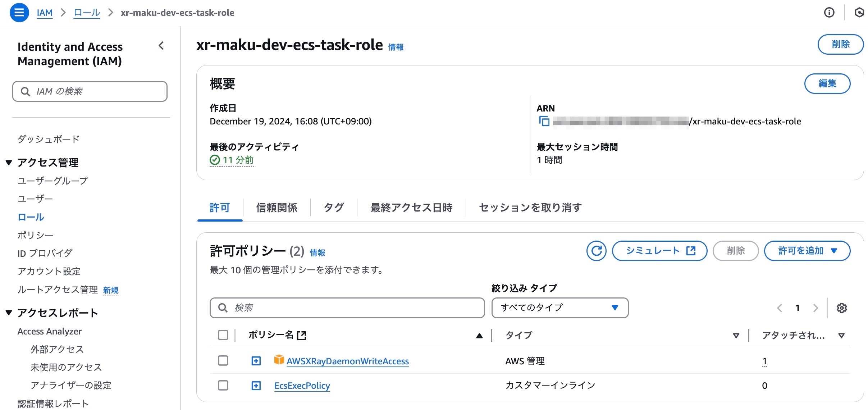This screenshot has height=410, width=868.
Task: Open the 許可を追加 dropdown button
Action: tap(807, 251)
